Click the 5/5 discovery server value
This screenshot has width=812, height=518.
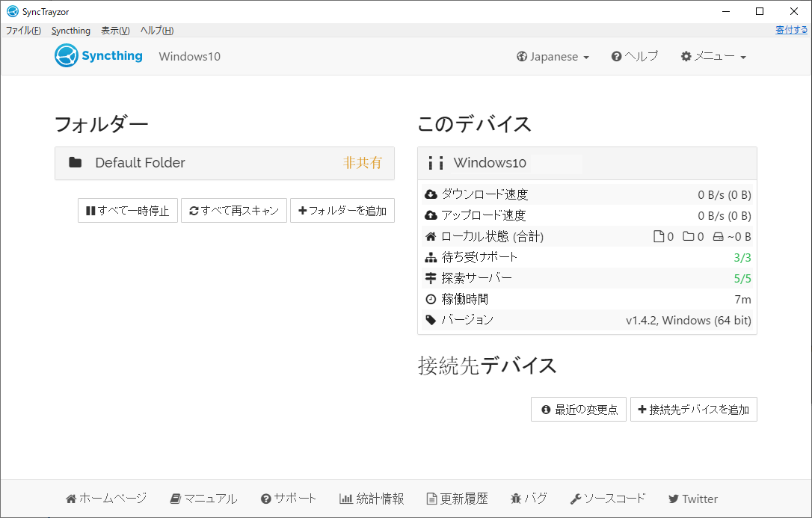coord(742,278)
